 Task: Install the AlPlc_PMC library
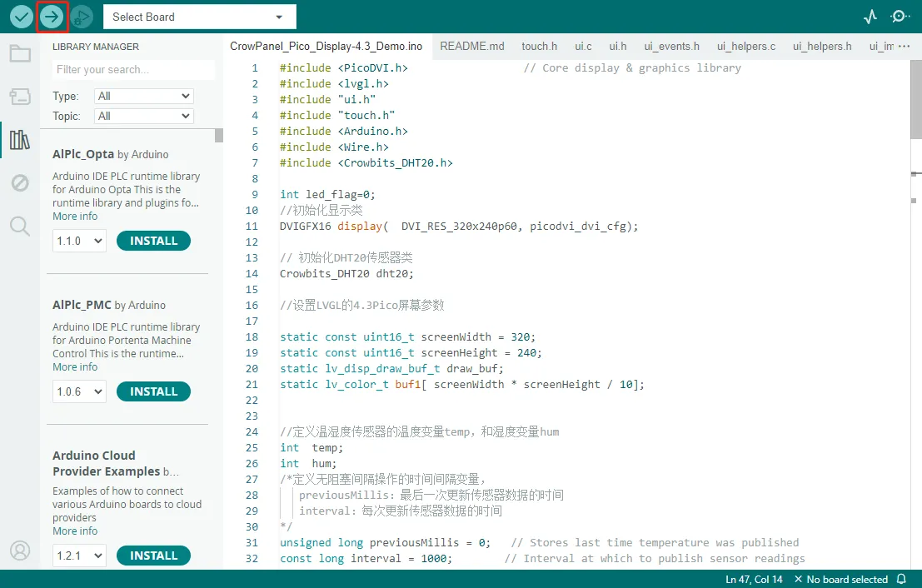153,391
